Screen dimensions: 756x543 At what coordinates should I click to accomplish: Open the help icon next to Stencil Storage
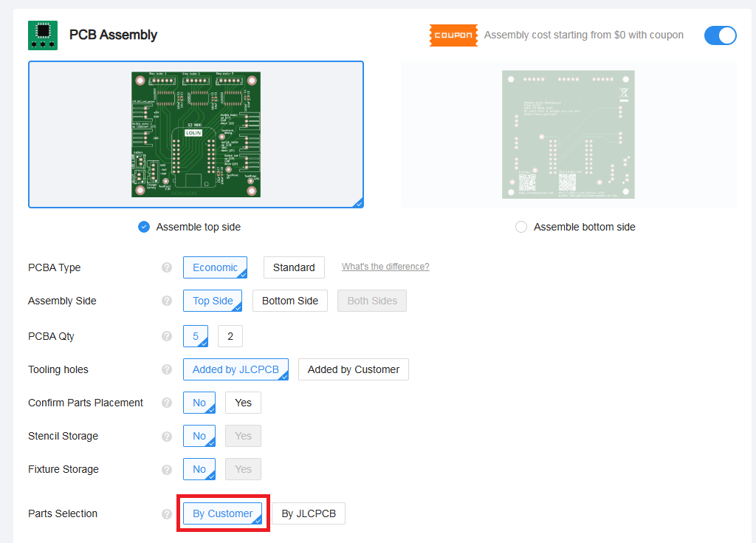(167, 437)
